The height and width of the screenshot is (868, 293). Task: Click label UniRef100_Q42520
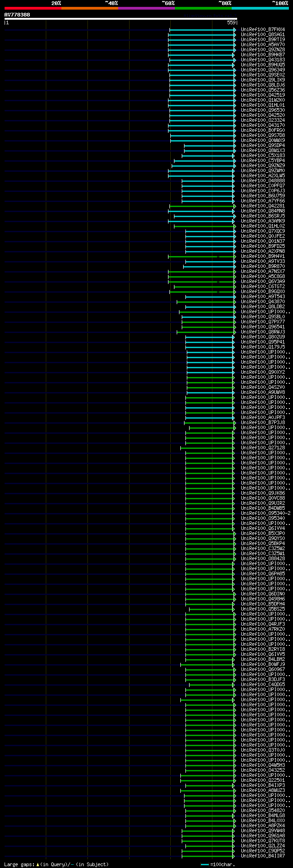(263, 115)
